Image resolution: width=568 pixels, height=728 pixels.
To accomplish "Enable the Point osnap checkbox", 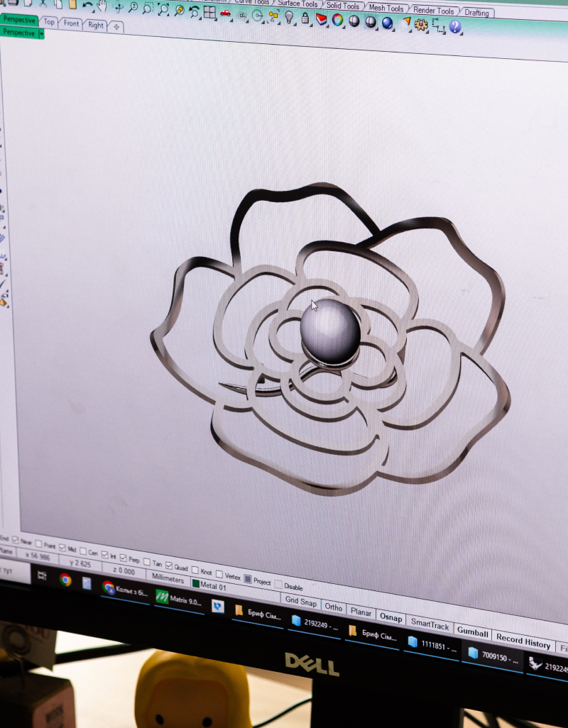I will [x=39, y=544].
